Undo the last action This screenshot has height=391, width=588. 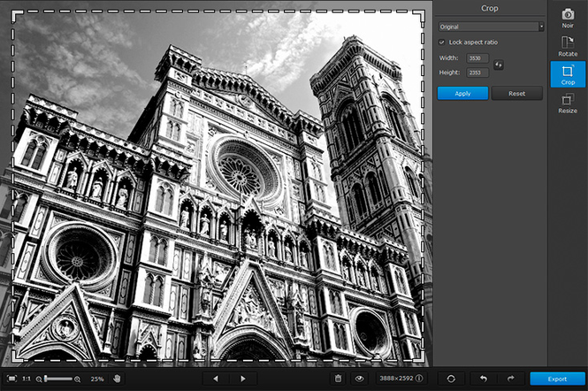tap(484, 379)
